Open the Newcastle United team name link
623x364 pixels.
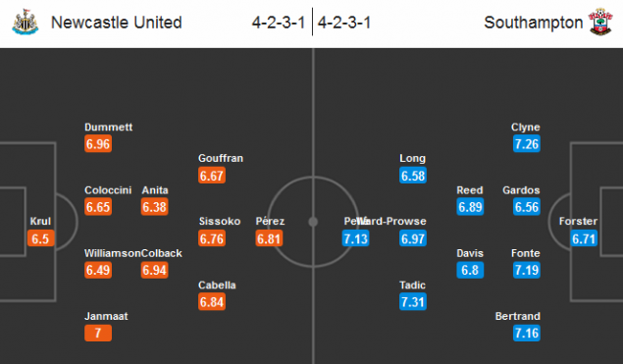[x=117, y=23]
